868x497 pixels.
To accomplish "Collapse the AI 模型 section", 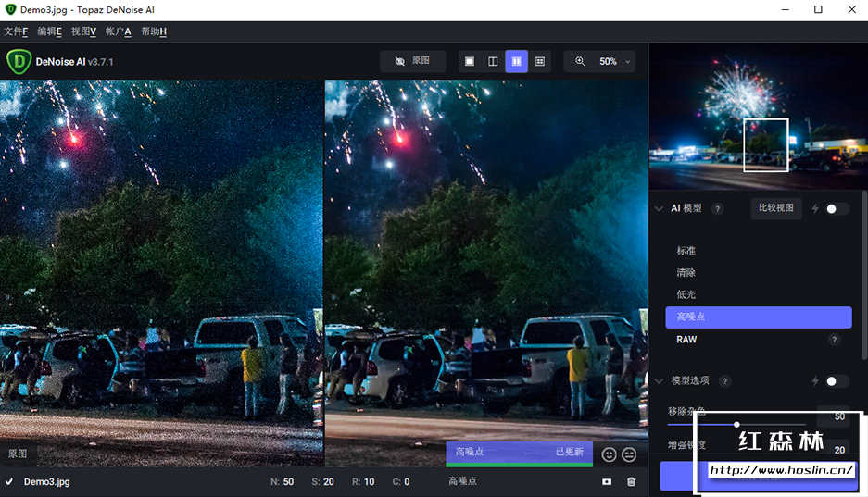I will 659,208.
